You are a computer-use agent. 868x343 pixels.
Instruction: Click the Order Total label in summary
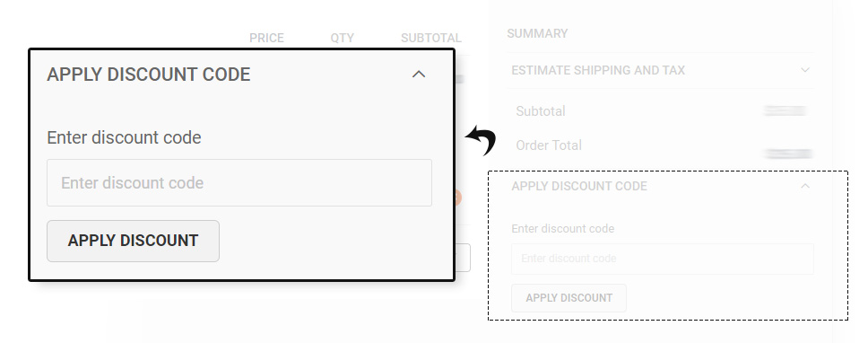click(549, 145)
